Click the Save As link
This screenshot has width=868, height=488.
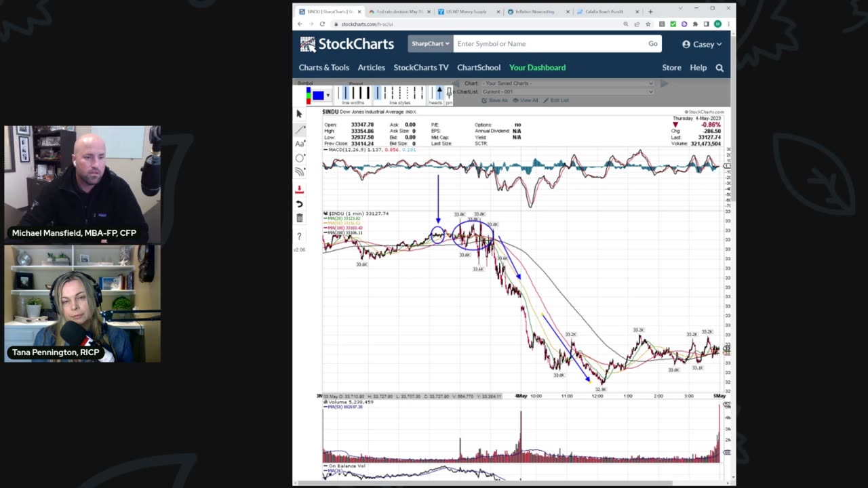coord(494,100)
